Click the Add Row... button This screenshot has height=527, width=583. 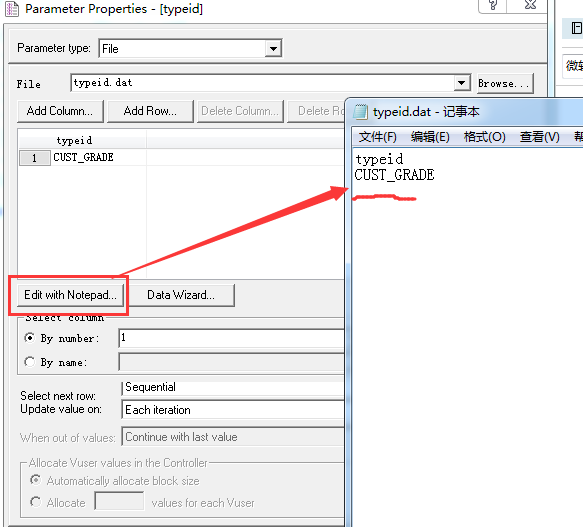pos(150,111)
